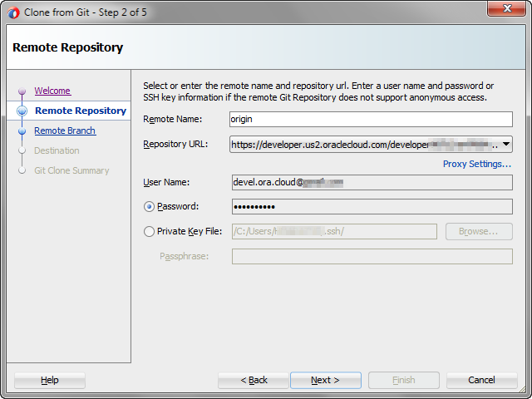Open Proxy Settings link
532x399 pixels.
(476, 164)
